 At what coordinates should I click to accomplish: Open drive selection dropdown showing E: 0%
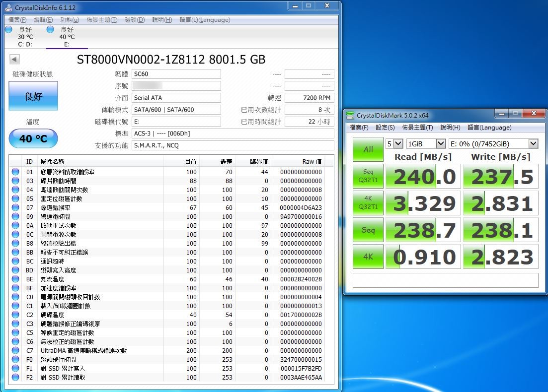click(x=493, y=143)
